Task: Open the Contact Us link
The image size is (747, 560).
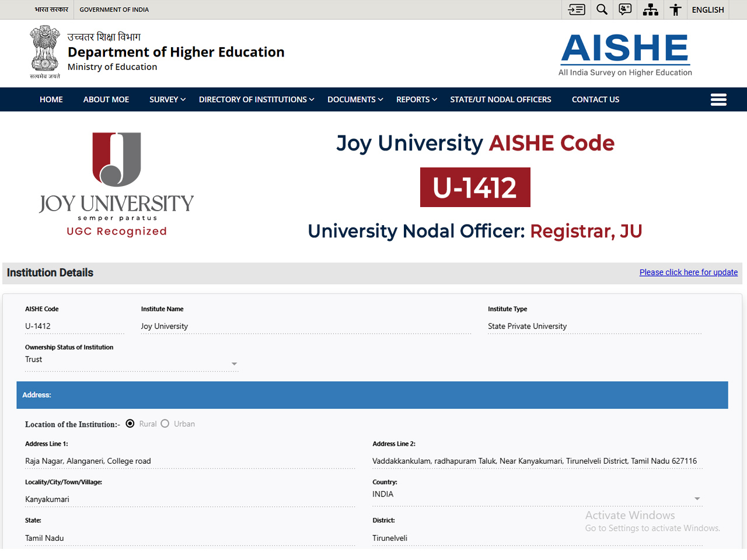Action: (595, 100)
